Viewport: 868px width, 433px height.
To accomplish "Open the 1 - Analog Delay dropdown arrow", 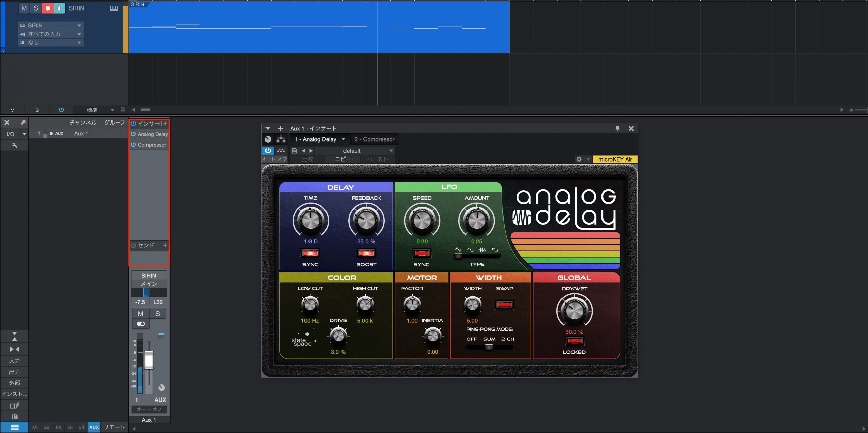I will tap(343, 139).
